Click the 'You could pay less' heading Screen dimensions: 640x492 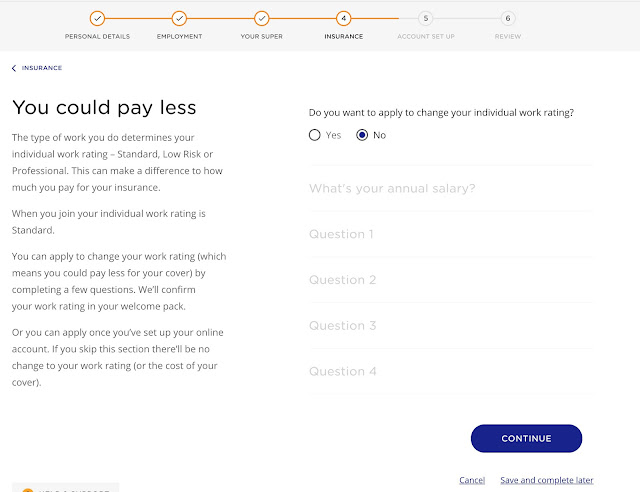104,108
